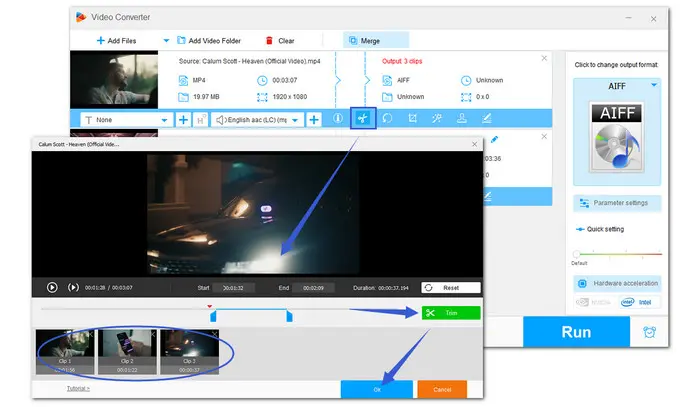Viewport: 700px width, 407px height.
Task: Open scheduled task alarm clock icon
Action: pos(650,332)
